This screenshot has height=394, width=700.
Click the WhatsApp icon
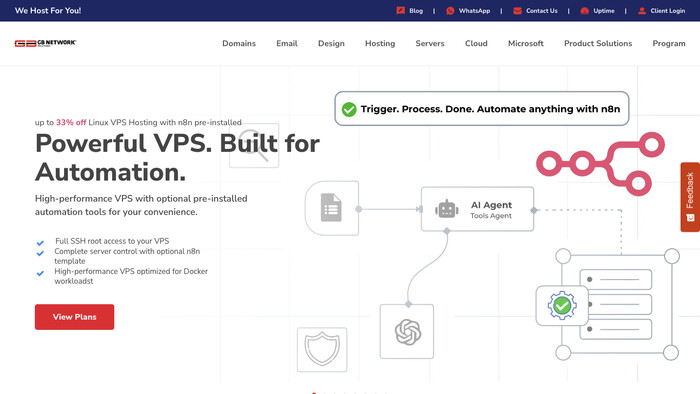(x=450, y=11)
